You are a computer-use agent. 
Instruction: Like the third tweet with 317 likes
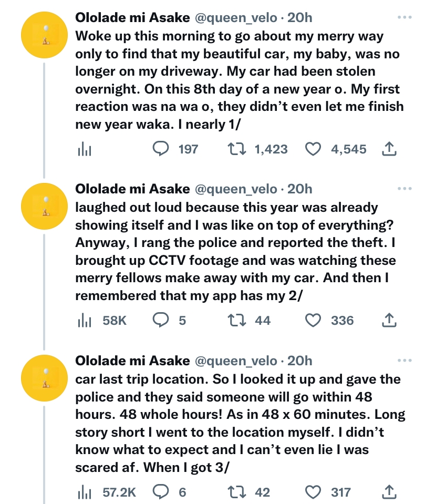coord(328,492)
